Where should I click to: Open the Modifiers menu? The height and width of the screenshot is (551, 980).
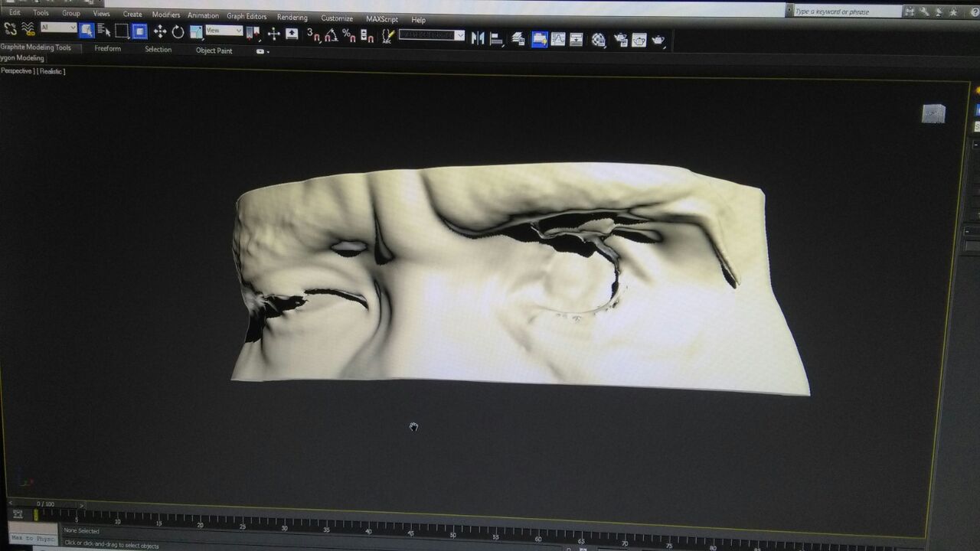pos(165,15)
